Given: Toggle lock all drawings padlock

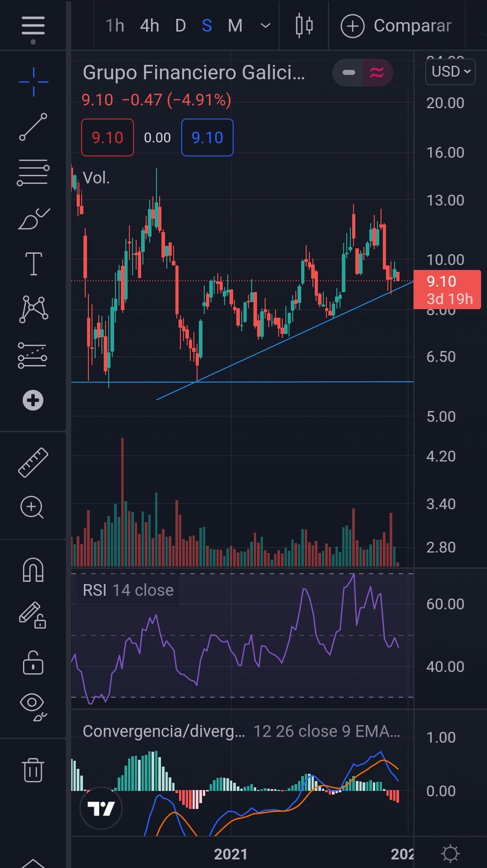Looking at the screenshot, I should click(x=33, y=663).
